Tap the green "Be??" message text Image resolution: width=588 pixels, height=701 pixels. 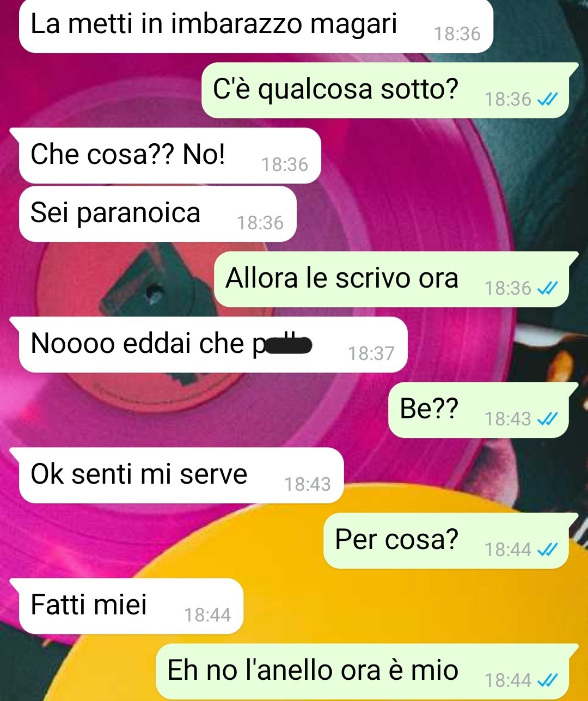pyautogui.click(x=429, y=409)
